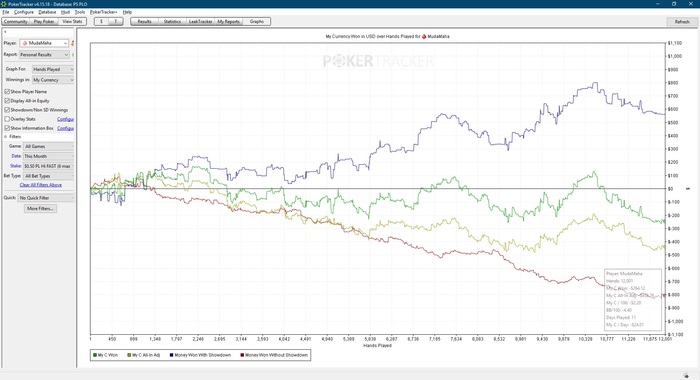Open the Configure menu

click(x=24, y=12)
